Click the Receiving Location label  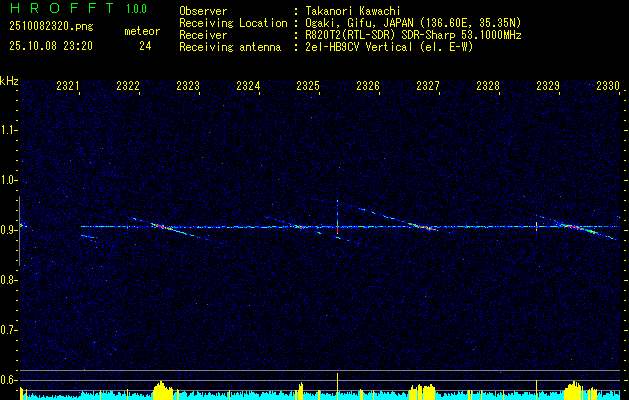pos(233,23)
